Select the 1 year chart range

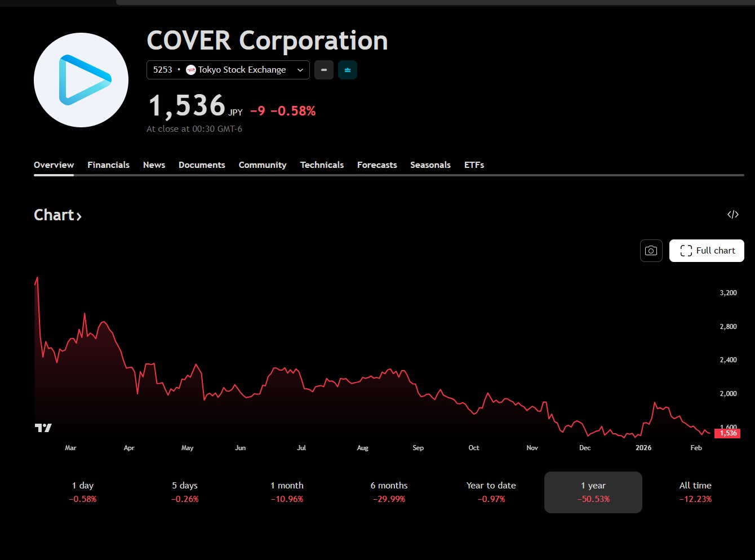[593, 492]
